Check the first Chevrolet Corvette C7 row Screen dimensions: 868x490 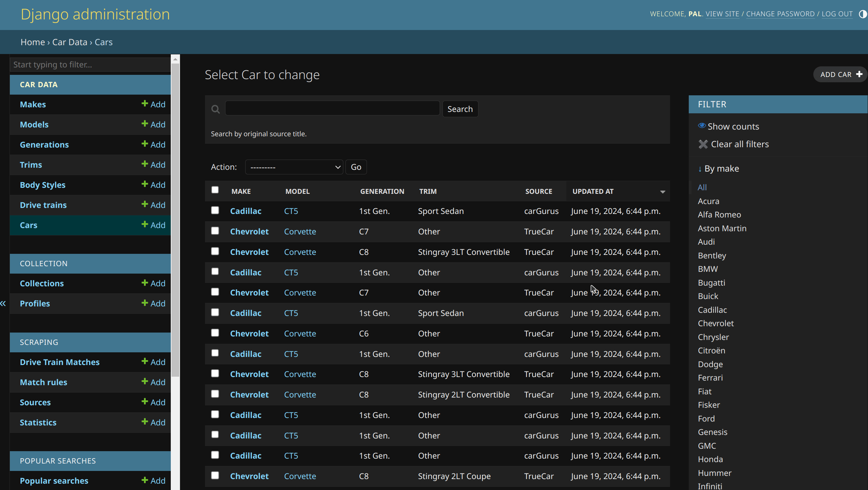pyautogui.click(x=215, y=231)
